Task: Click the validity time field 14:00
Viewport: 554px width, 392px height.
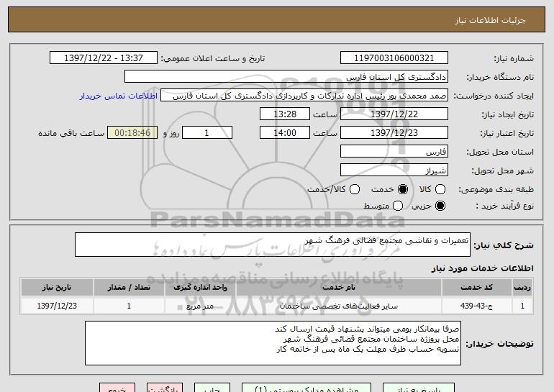Action: (x=285, y=133)
